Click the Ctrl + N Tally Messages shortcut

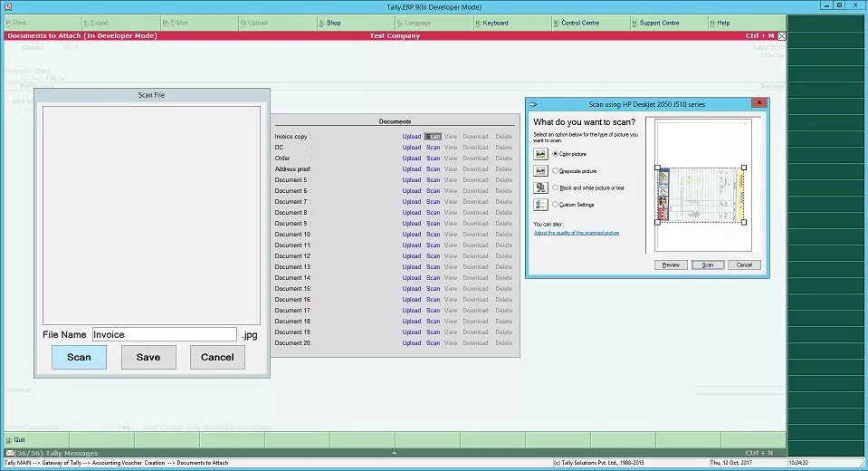759,453
